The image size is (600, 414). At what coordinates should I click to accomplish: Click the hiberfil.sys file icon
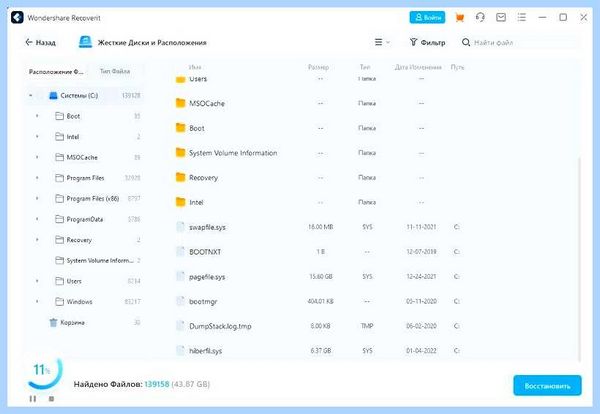tap(180, 350)
